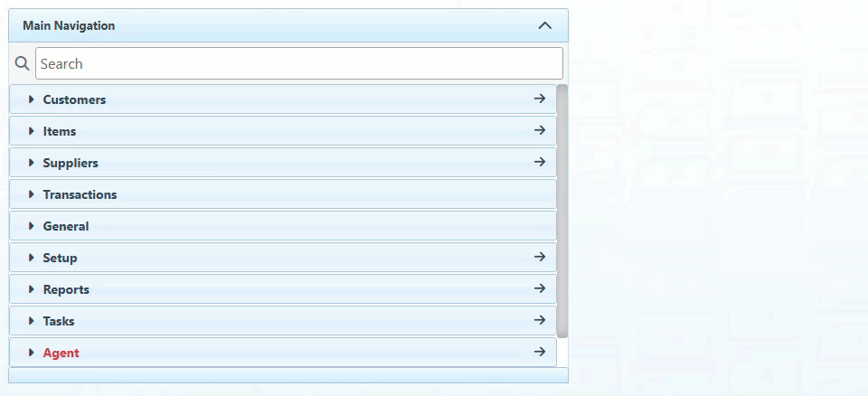The image size is (868, 396).
Task: Click the navigation list vertical scrollbar
Action: click(562, 210)
